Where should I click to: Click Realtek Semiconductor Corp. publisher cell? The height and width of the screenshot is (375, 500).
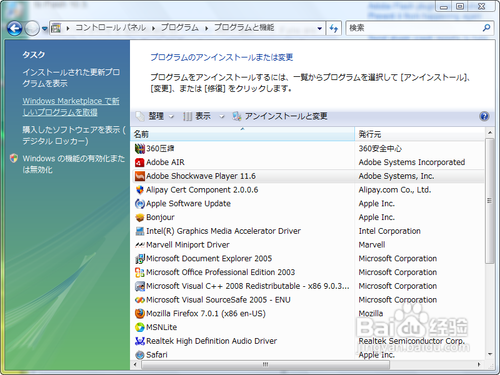click(411, 341)
